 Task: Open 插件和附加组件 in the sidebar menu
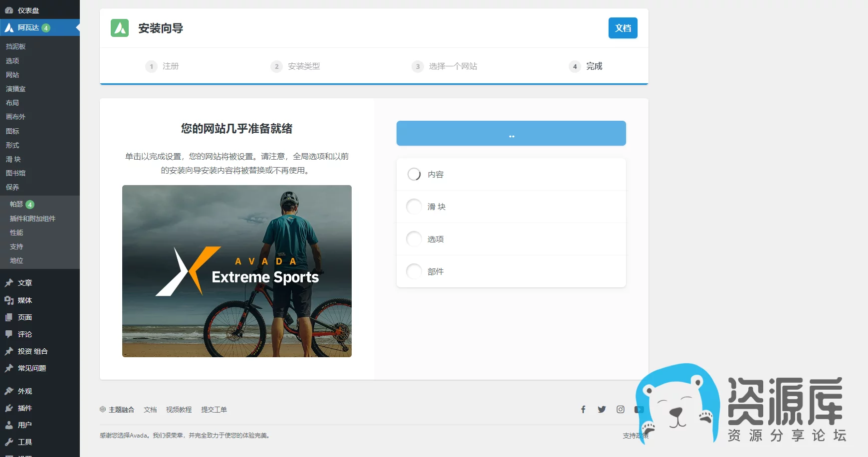32,219
